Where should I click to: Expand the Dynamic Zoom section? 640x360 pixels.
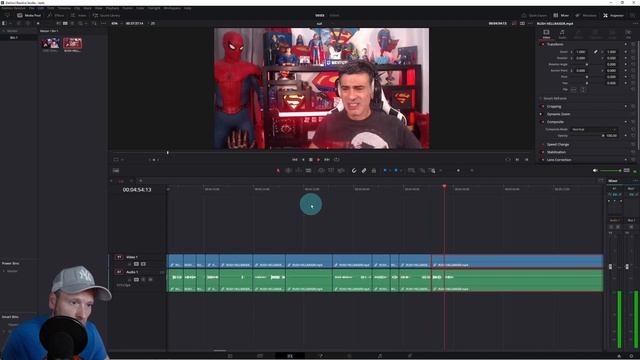click(558, 114)
